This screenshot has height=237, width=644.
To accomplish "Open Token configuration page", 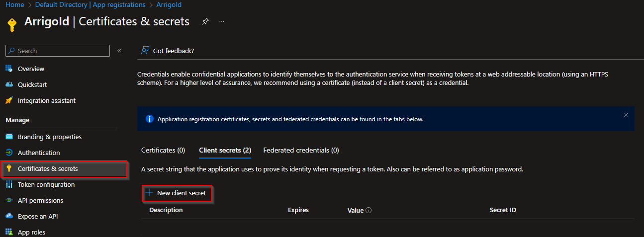I will coord(46,184).
